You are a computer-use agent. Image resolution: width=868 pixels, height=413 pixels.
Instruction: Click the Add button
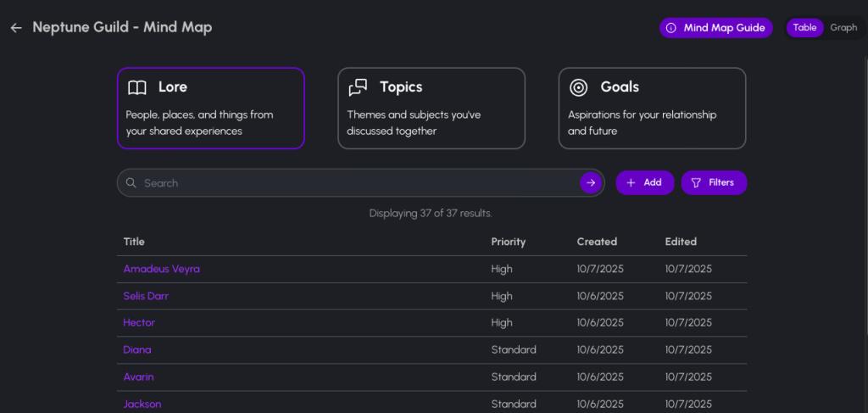[x=644, y=183]
